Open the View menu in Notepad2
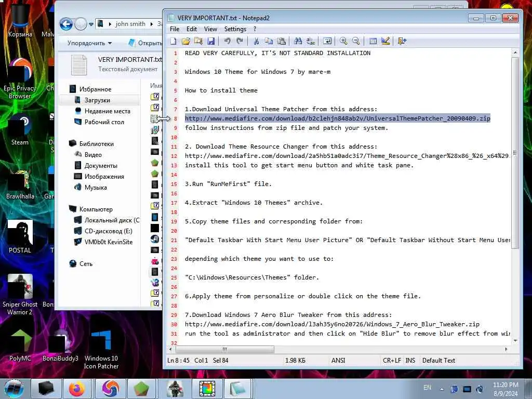This screenshot has width=532, height=399. pyautogui.click(x=210, y=29)
